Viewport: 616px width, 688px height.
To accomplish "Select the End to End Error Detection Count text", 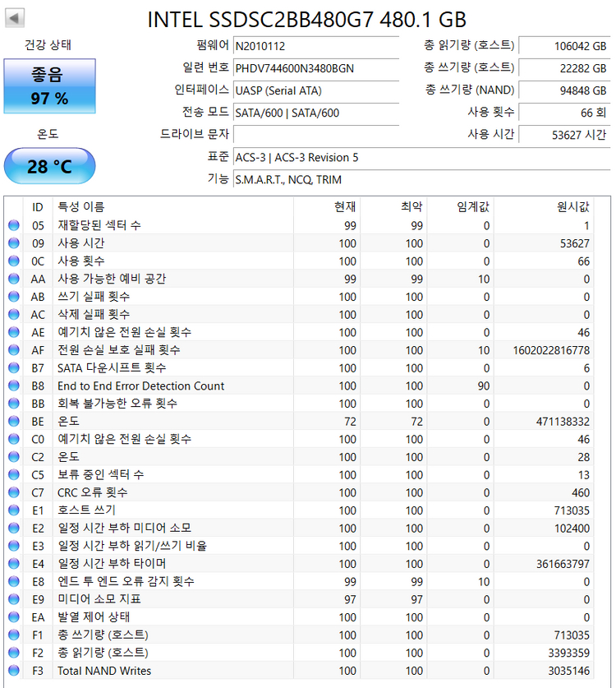I will pos(140,386).
